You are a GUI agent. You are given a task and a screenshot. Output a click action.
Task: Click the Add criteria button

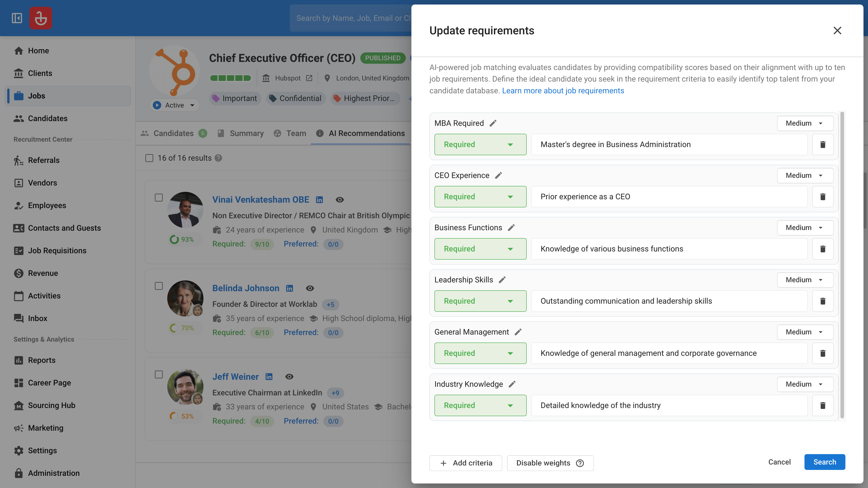pyautogui.click(x=466, y=463)
